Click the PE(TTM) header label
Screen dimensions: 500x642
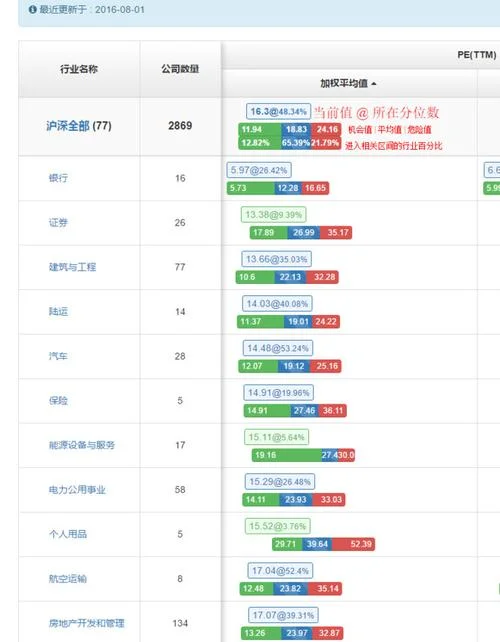click(477, 55)
